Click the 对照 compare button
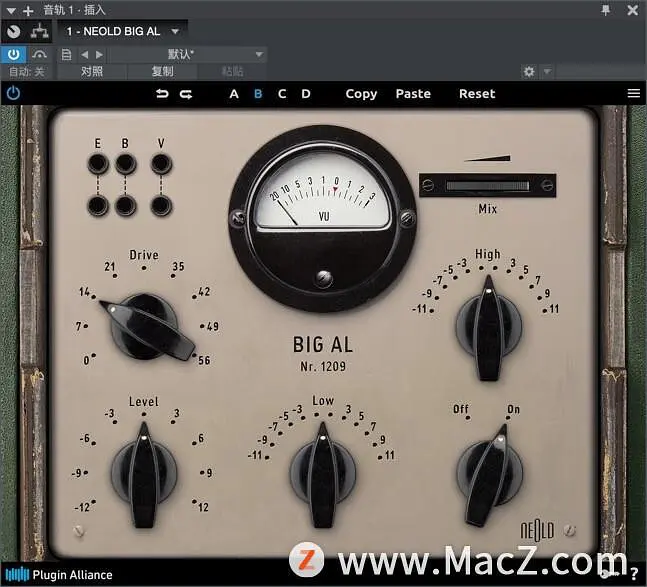The image size is (647, 587). (x=92, y=72)
